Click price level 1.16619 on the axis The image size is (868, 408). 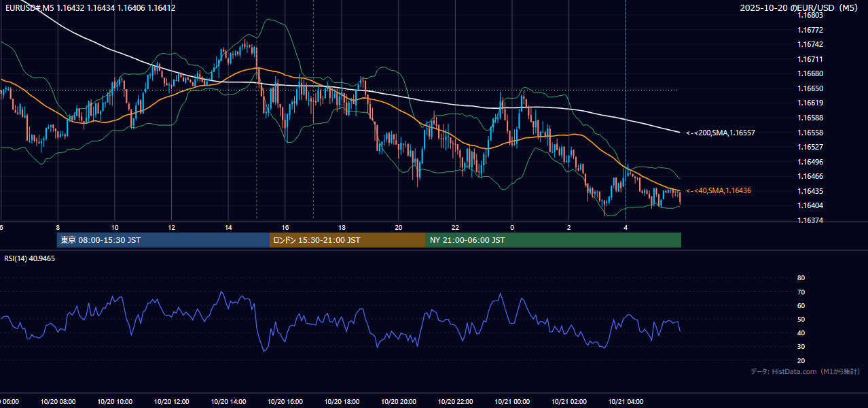point(810,103)
